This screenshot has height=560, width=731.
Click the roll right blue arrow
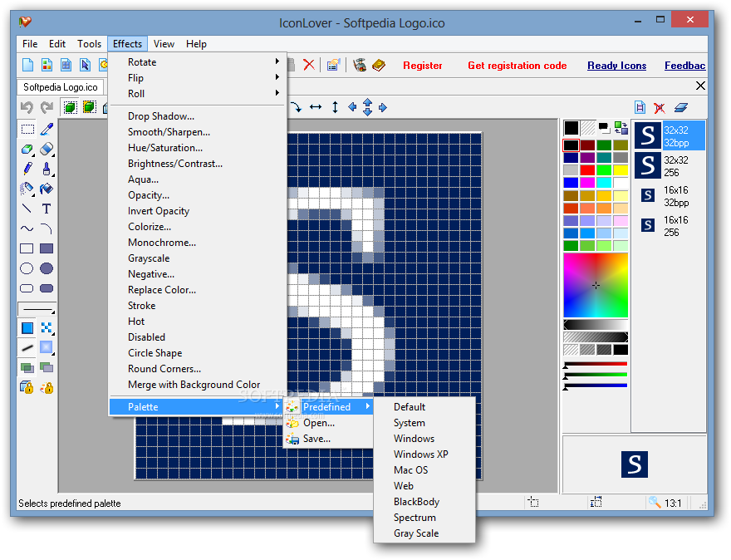(x=383, y=108)
